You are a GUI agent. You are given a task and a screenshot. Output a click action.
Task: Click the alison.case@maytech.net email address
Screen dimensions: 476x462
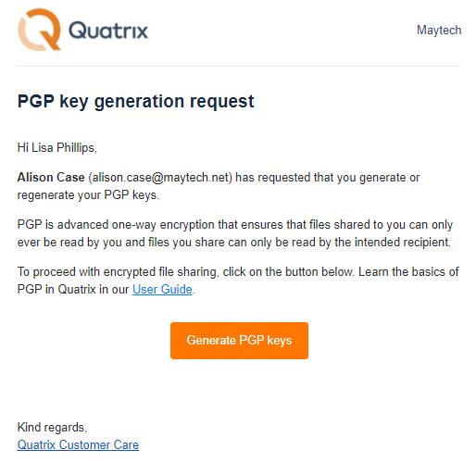coord(160,178)
